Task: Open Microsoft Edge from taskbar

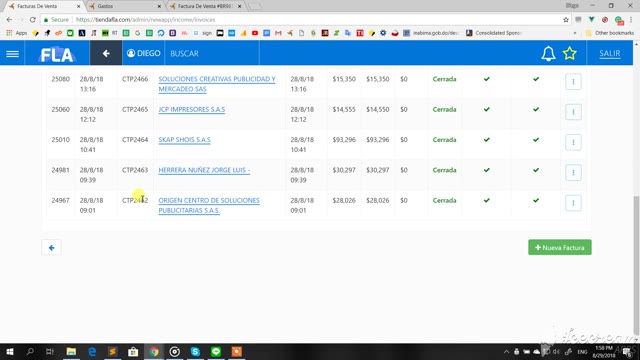Action: tap(92, 351)
